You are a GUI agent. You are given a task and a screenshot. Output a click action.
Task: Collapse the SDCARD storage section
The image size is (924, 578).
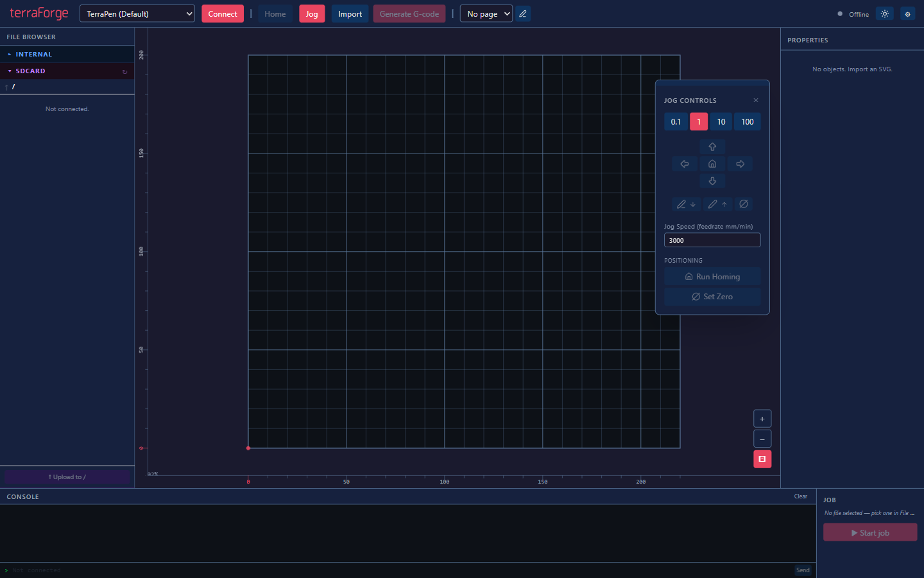point(30,71)
